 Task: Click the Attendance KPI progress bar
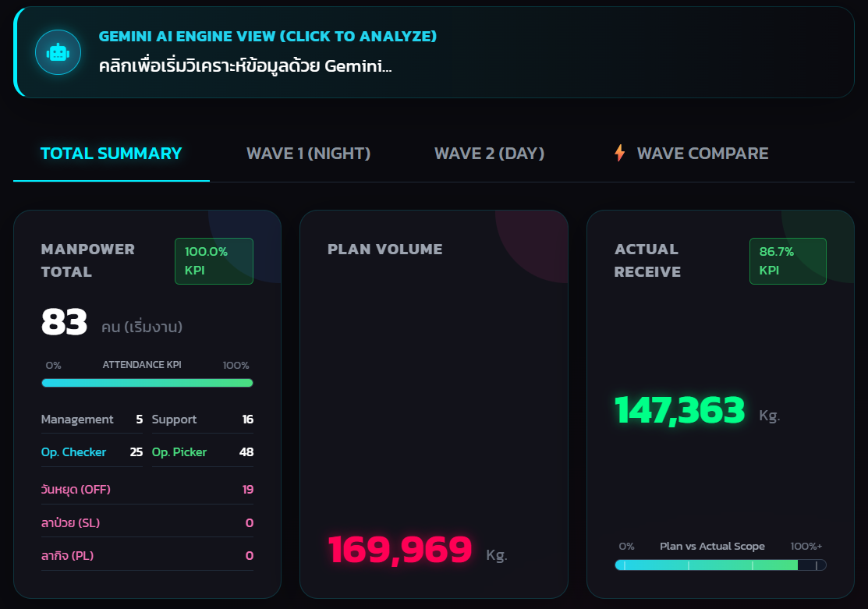click(x=147, y=382)
